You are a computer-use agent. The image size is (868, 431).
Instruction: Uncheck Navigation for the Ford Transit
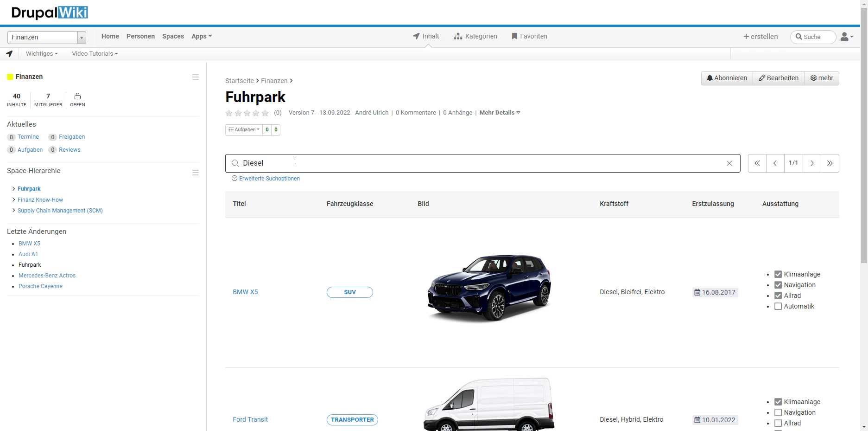point(778,412)
